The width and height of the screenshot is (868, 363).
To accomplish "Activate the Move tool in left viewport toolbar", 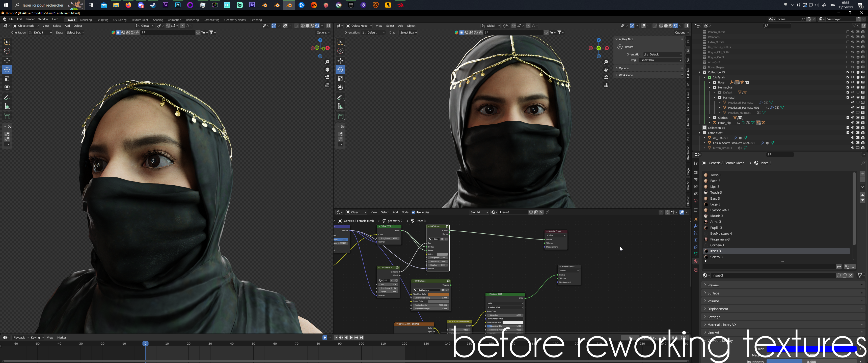I will pyautogui.click(x=7, y=60).
